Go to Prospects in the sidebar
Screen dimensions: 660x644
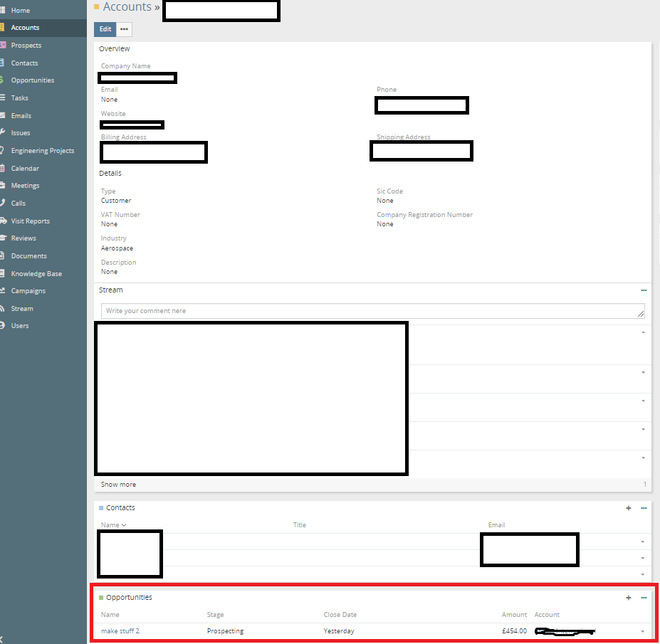pyautogui.click(x=26, y=46)
